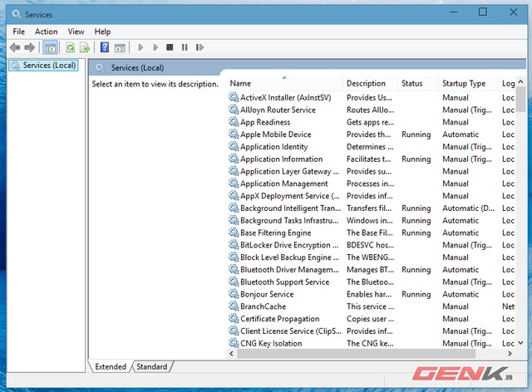Select the Application Management service
Image resolution: width=532 pixels, height=392 pixels.
(372, 184)
